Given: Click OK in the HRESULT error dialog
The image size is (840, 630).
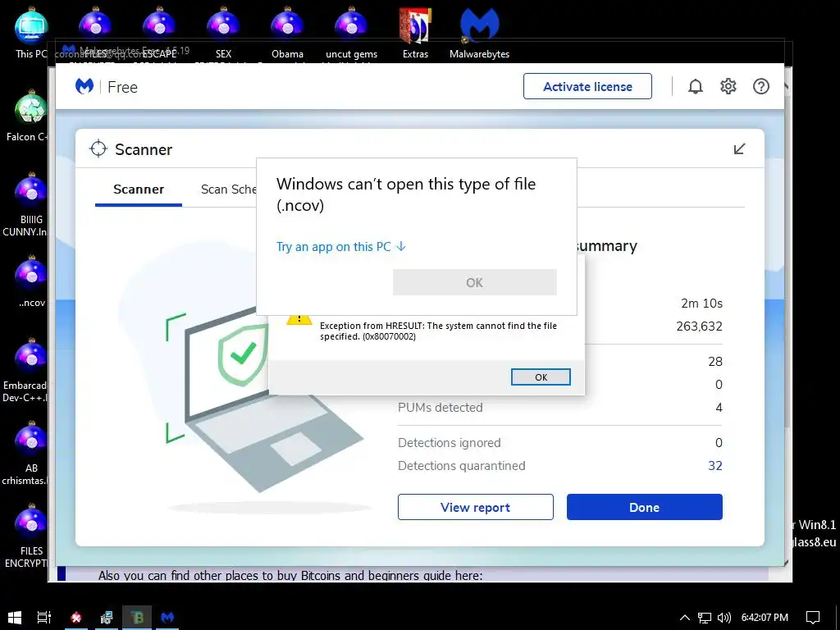Looking at the screenshot, I should click(541, 377).
